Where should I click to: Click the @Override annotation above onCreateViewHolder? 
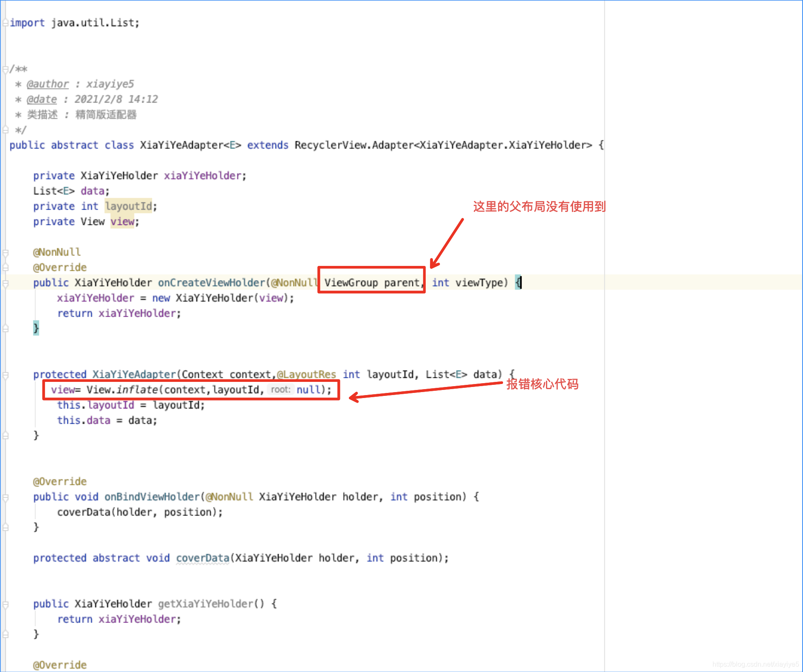[60, 268]
